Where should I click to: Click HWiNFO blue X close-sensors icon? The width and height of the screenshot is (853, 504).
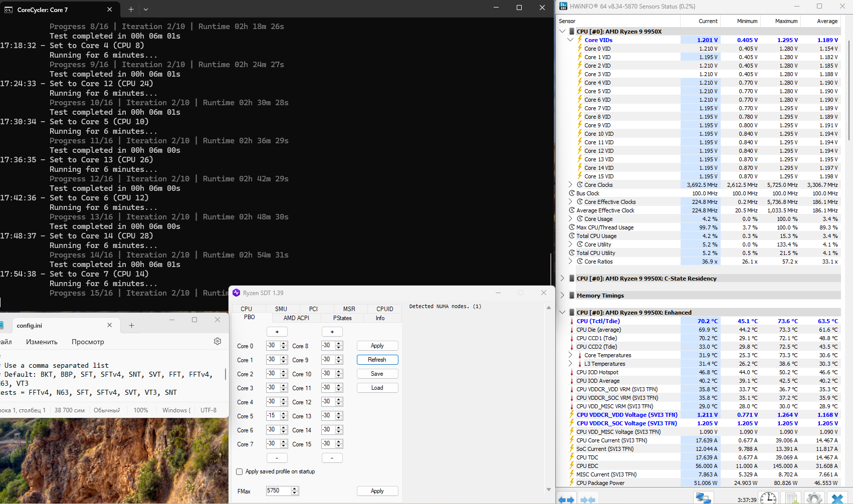pos(837,498)
